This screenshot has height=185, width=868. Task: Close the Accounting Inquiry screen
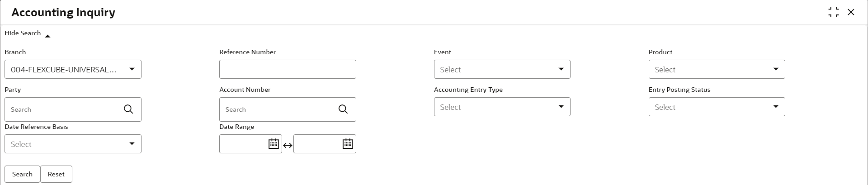coord(851,12)
